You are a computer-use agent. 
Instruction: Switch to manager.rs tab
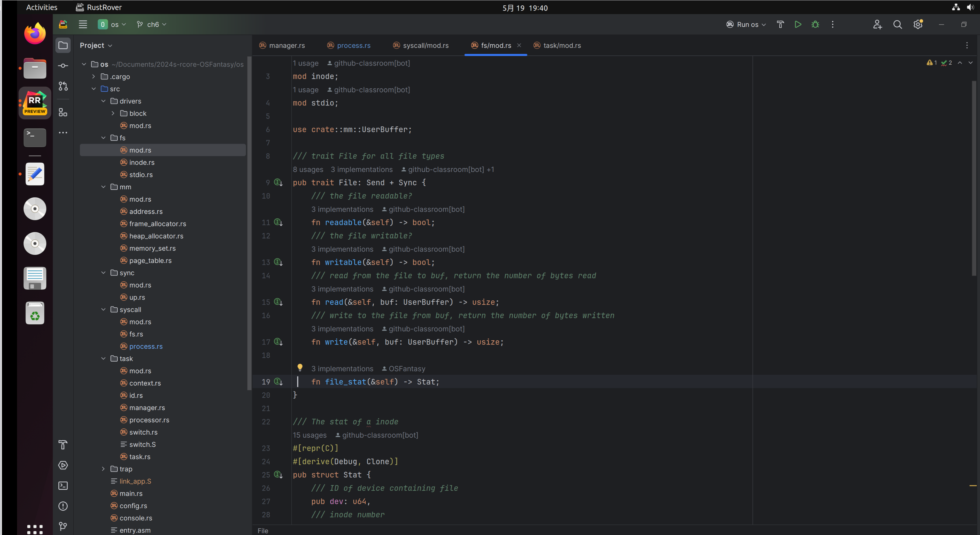[282, 45]
